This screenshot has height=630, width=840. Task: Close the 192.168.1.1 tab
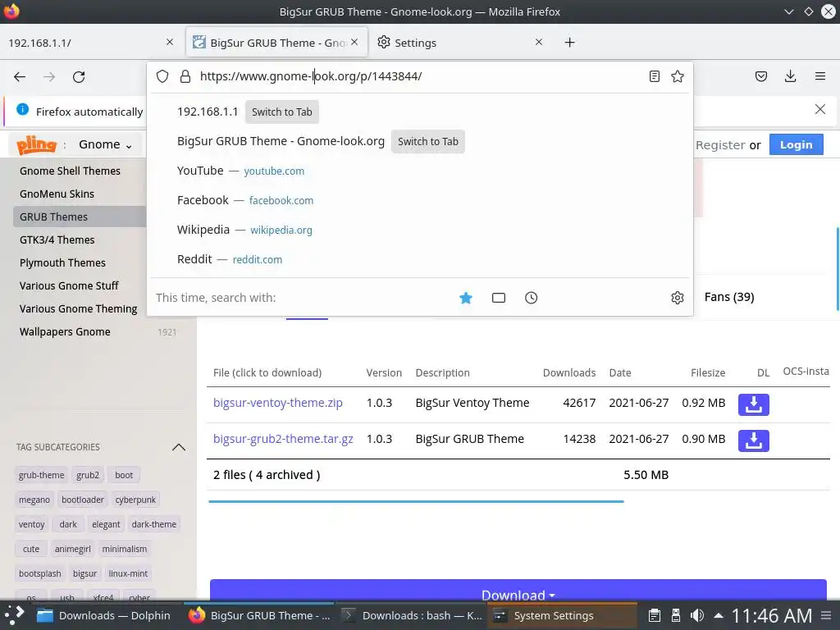tap(169, 42)
